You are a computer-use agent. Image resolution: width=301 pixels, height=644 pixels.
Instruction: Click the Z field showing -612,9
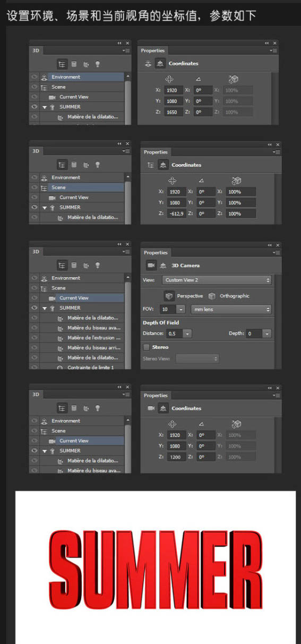point(175,213)
